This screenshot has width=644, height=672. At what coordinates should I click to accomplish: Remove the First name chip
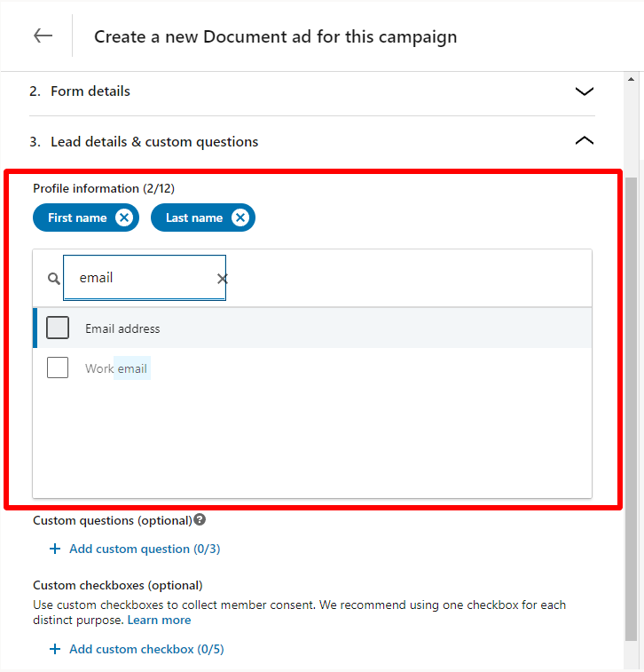tap(124, 217)
